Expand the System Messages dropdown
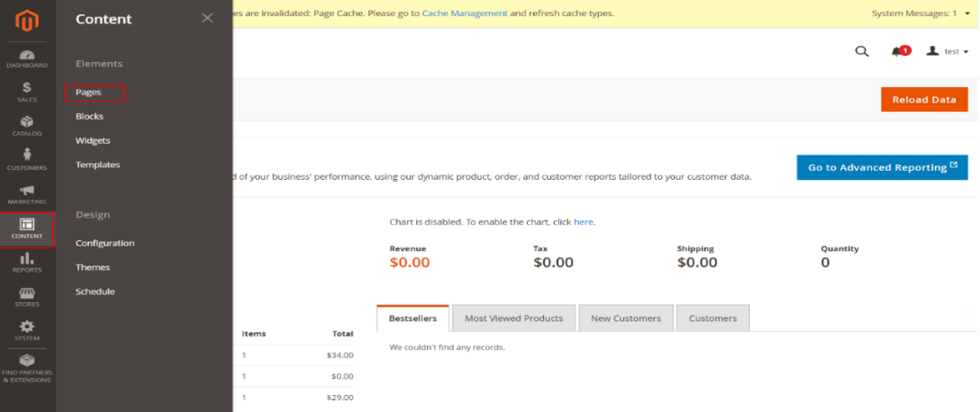Viewport: 980px width, 412px height. click(x=921, y=13)
